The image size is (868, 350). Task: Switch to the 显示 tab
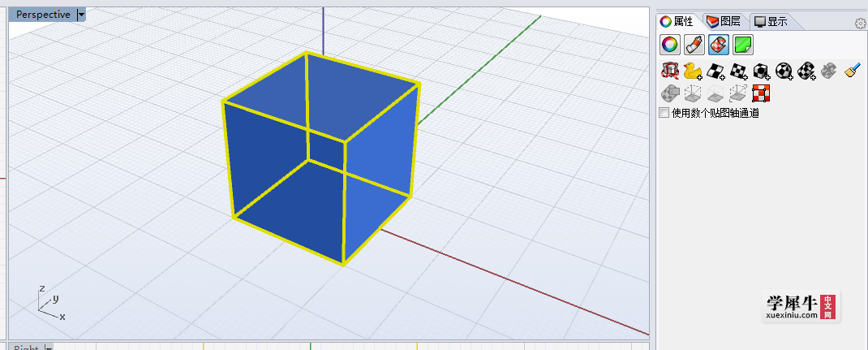pos(771,22)
